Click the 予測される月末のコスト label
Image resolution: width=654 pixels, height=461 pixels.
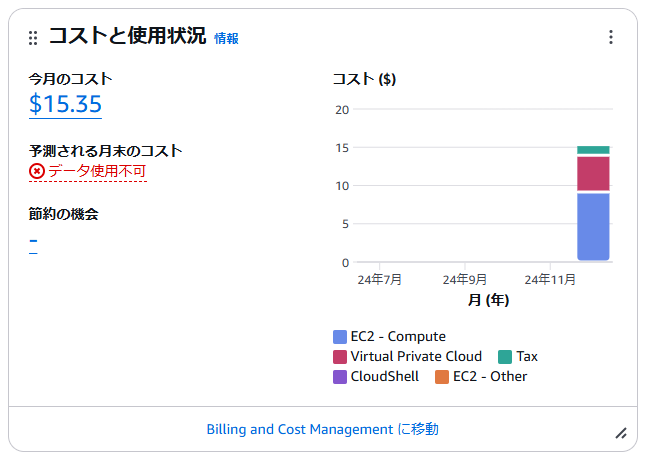(106, 151)
